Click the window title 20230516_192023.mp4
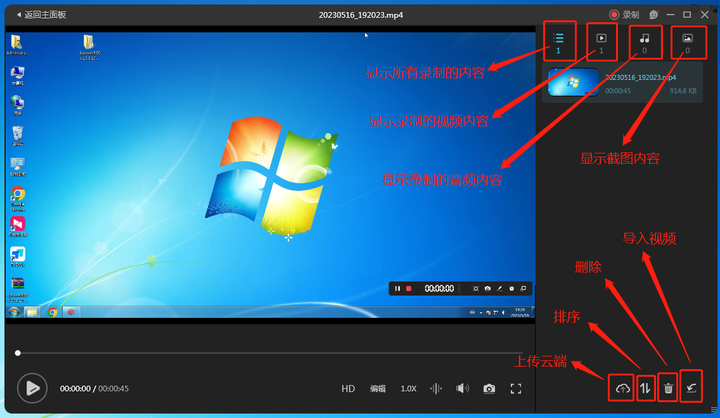 coord(361,15)
